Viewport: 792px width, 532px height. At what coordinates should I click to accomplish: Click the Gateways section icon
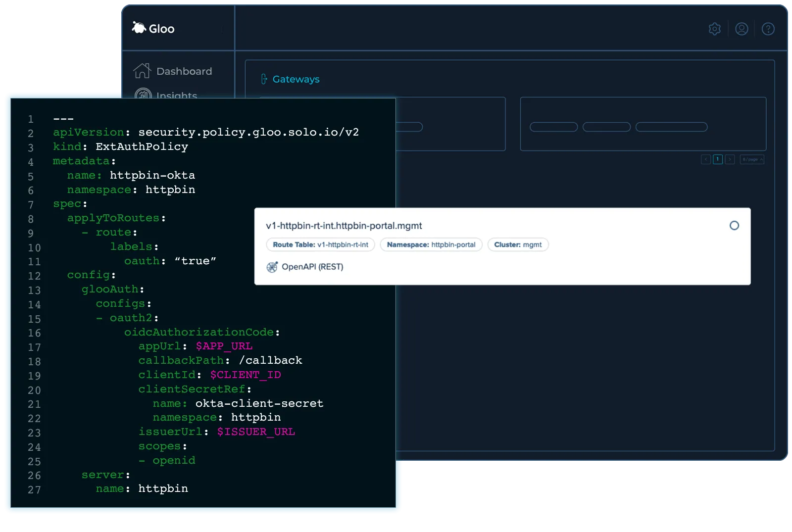(264, 79)
